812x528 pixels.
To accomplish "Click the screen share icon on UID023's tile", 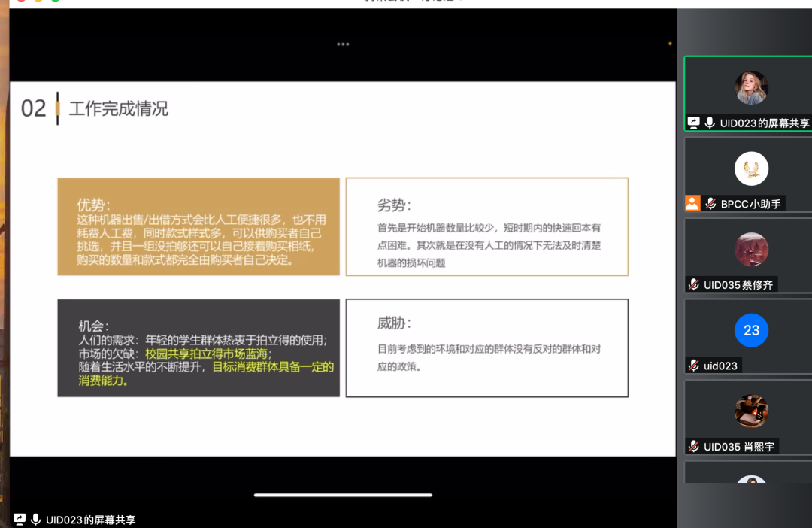I will point(693,123).
